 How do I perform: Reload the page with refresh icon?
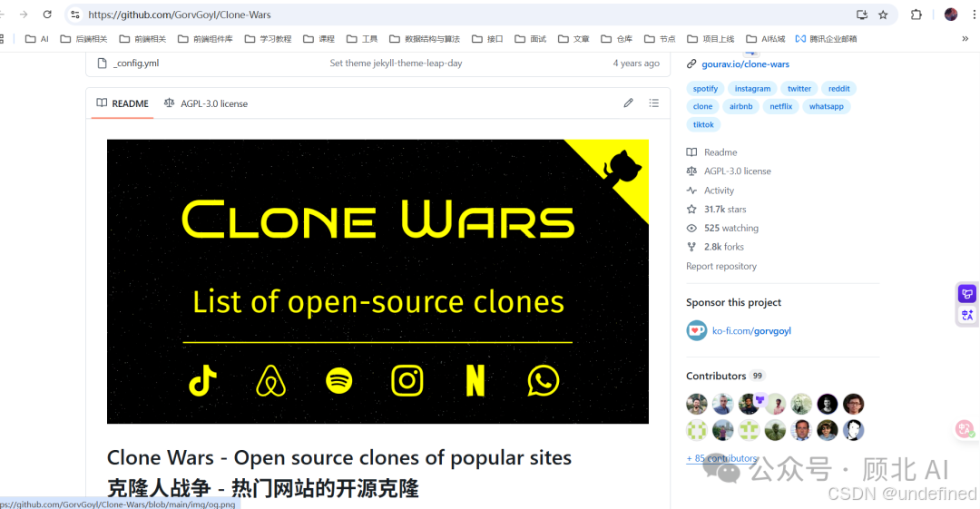[47, 15]
